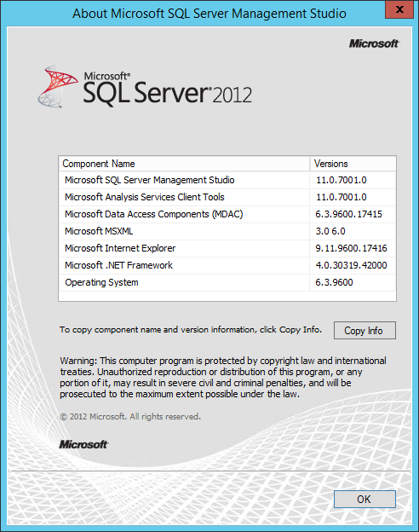
Task: Select the Microsoft Data Access Components (MDAC) row
Action: coord(227,214)
